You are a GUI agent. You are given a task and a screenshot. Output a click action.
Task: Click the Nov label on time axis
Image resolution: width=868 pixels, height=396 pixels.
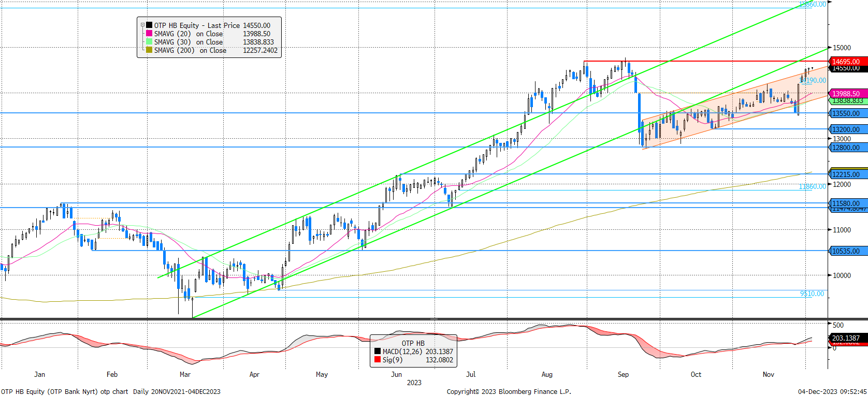[x=769, y=374]
